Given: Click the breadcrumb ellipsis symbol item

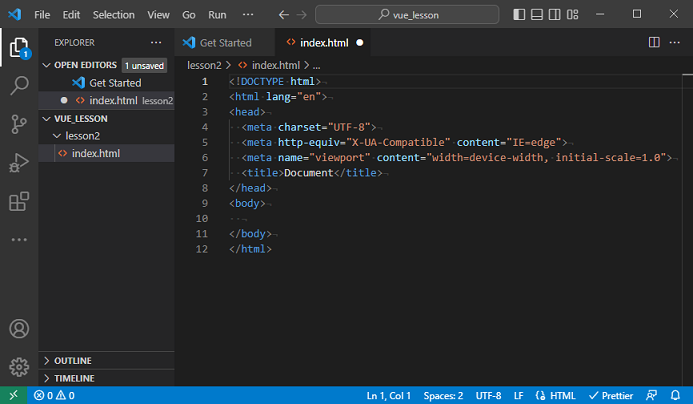Looking at the screenshot, I should pos(316,66).
